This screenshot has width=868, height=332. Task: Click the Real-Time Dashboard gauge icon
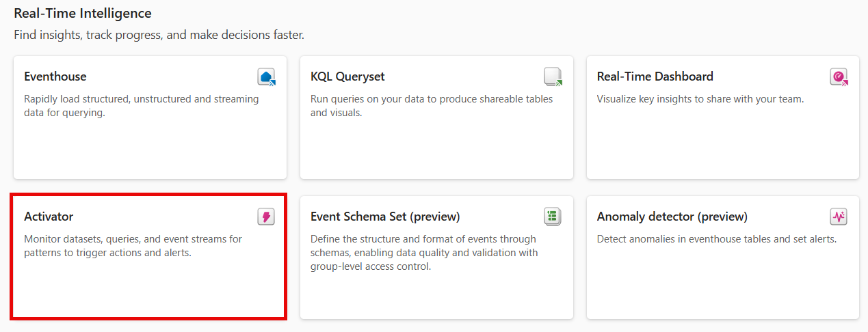(839, 77)
